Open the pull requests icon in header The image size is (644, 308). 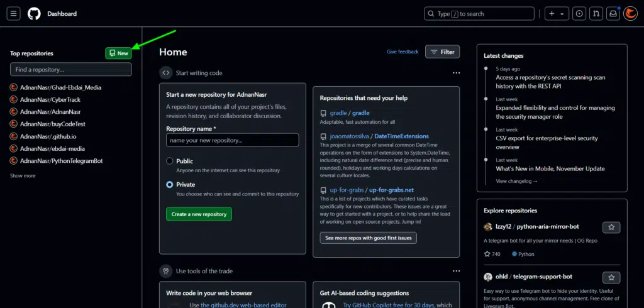pos(596,14)
